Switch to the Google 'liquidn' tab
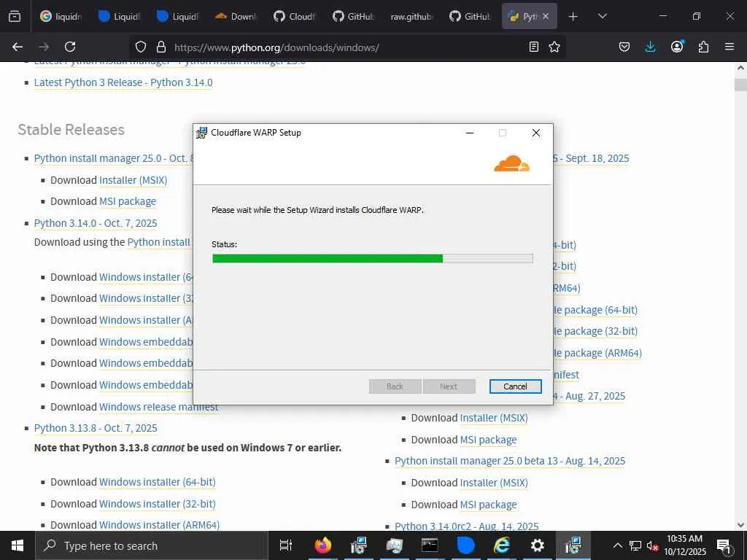 [x=61, y=16]
